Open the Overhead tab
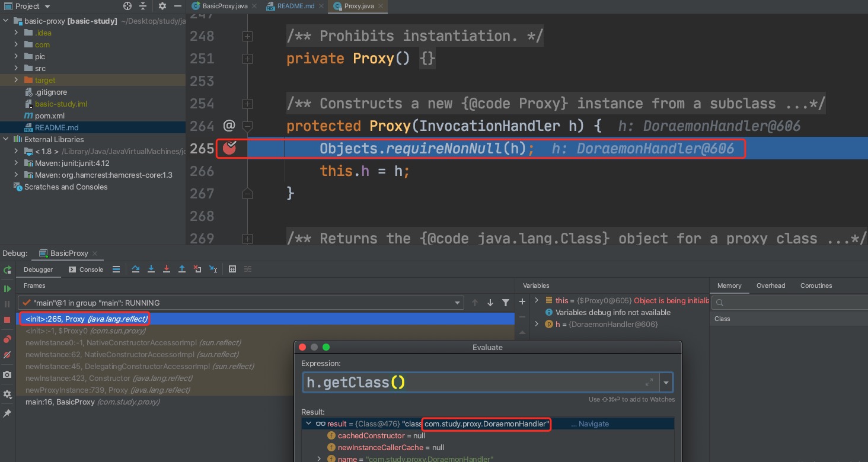Viewport: 868px width, 462px height. tap(771, 285)
